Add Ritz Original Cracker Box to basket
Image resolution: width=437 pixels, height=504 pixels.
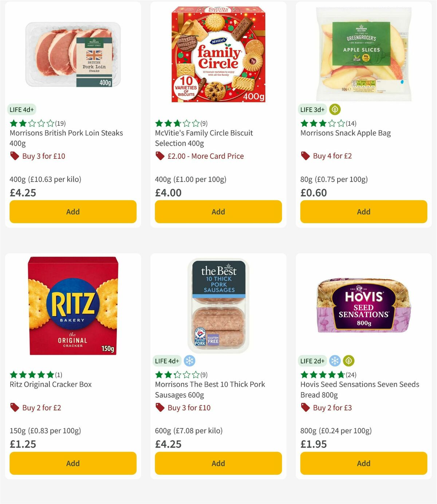(x=73, y=463)
